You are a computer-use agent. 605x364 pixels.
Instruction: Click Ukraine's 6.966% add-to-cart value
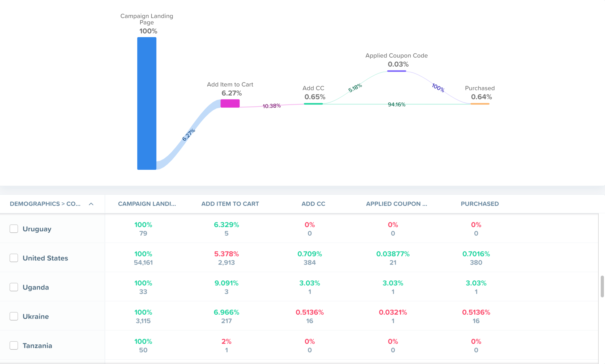(x=227, y=312)
